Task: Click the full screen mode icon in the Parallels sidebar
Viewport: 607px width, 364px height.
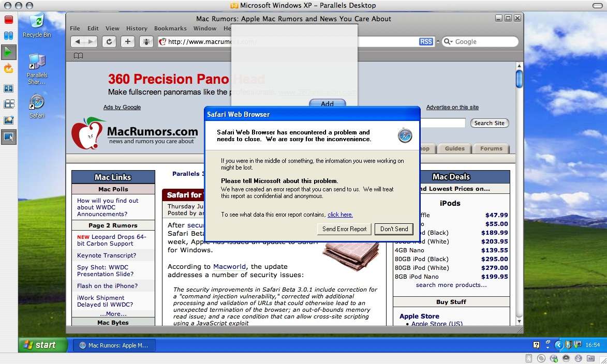Action: click(8, 88)
